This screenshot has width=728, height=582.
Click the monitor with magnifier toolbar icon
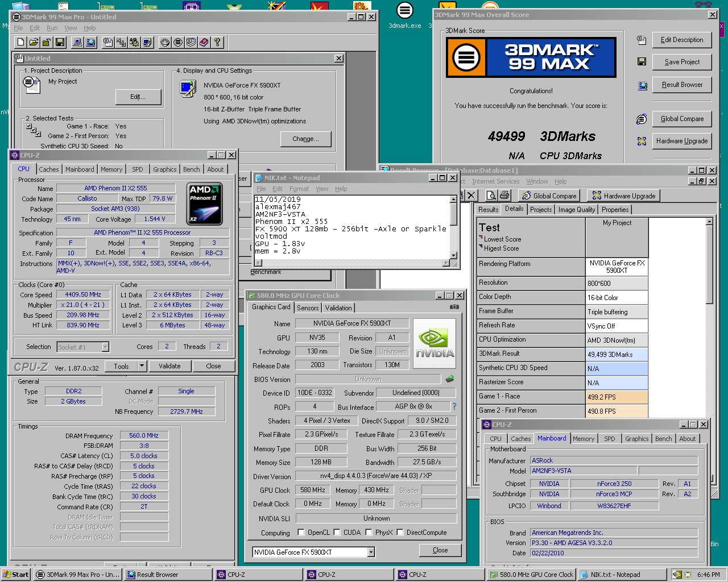tap(91, 42)
